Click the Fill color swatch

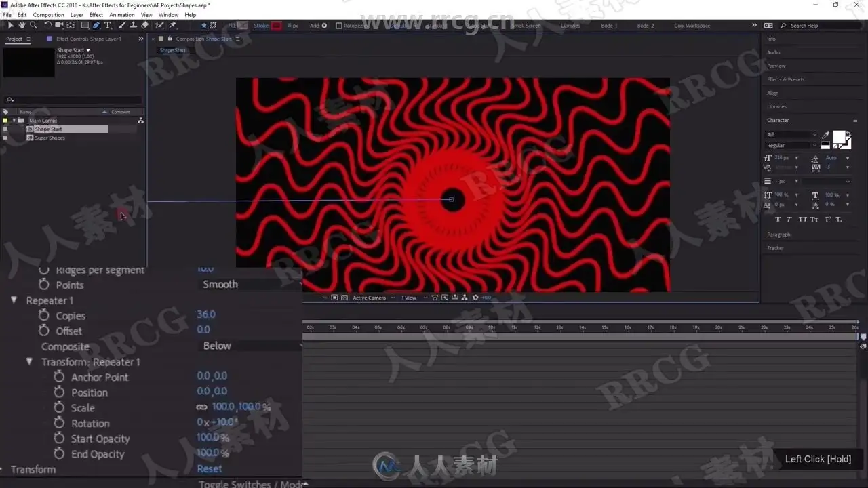[x=243, y=26]
